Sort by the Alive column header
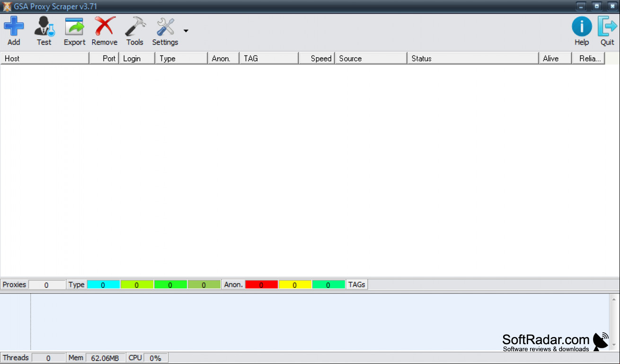The image size is (620, 364). point(555,59)
